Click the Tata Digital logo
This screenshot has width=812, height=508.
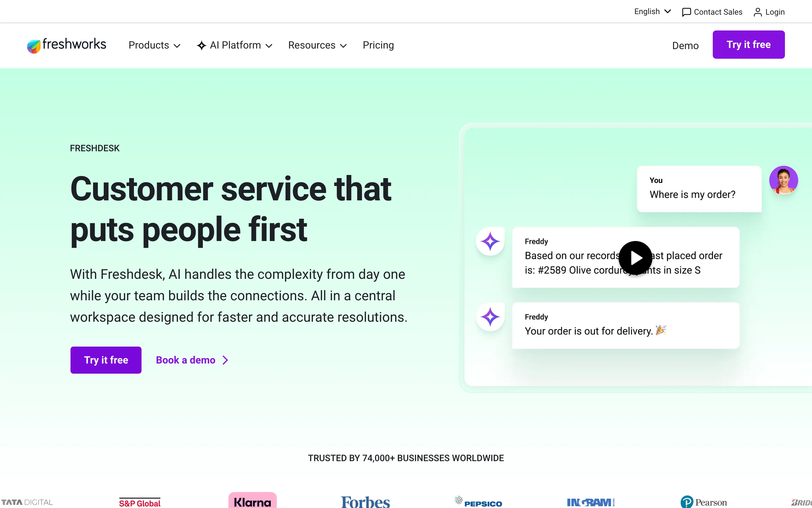pyautogui.click(x=27, y=502)
